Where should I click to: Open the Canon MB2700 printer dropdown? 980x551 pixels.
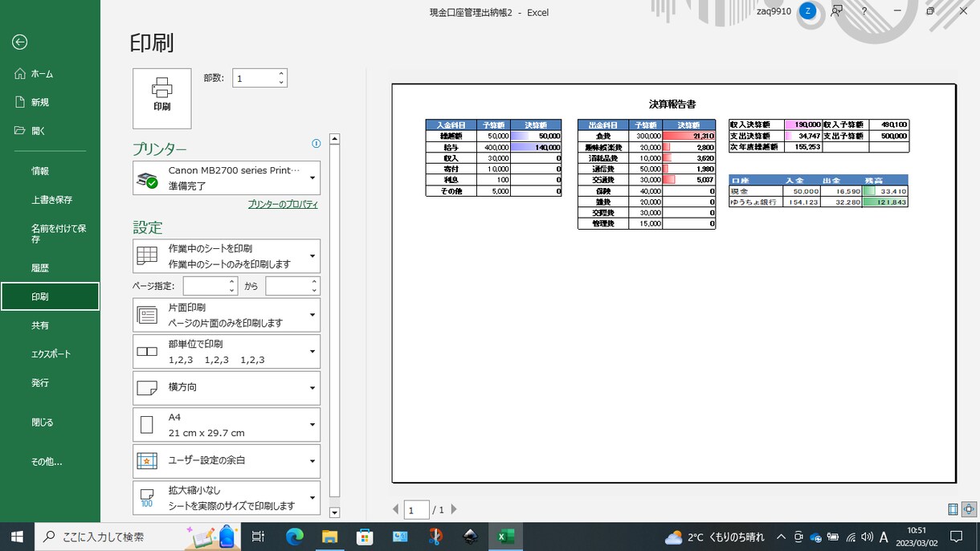point(227,178)
